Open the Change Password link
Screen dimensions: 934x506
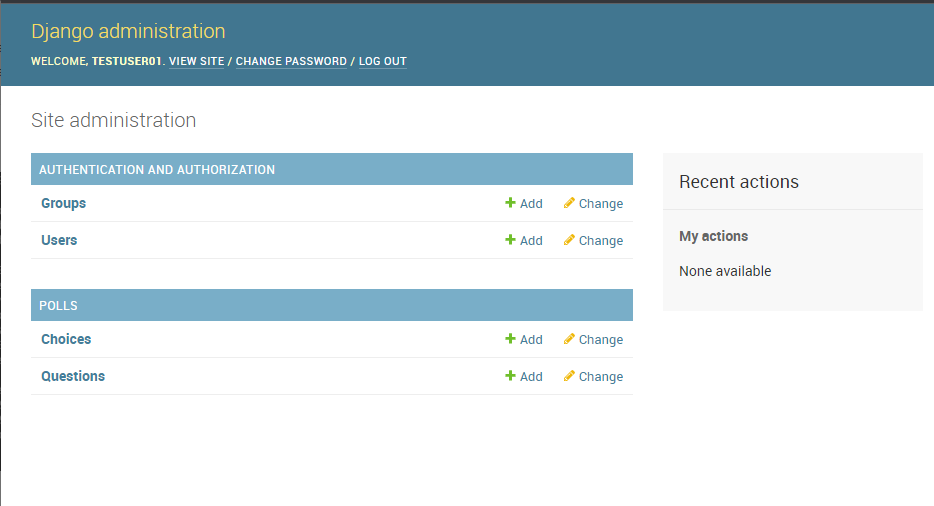click(291, 61)
